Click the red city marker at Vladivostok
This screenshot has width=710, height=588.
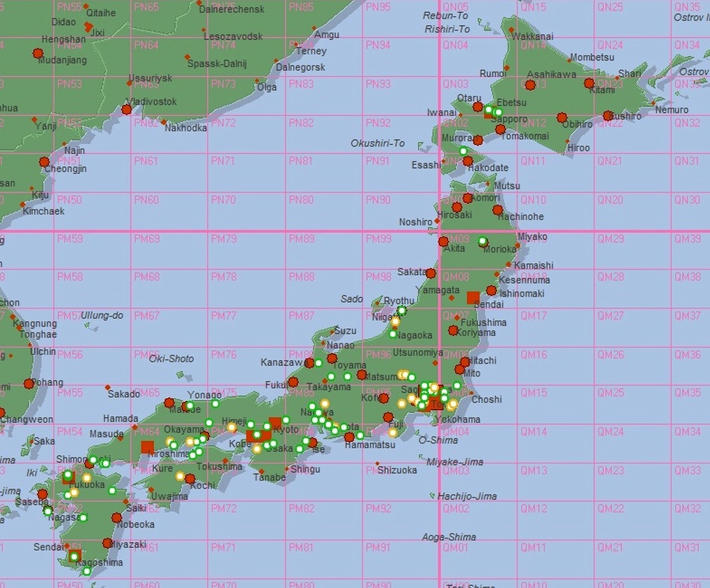coord(127,110)
